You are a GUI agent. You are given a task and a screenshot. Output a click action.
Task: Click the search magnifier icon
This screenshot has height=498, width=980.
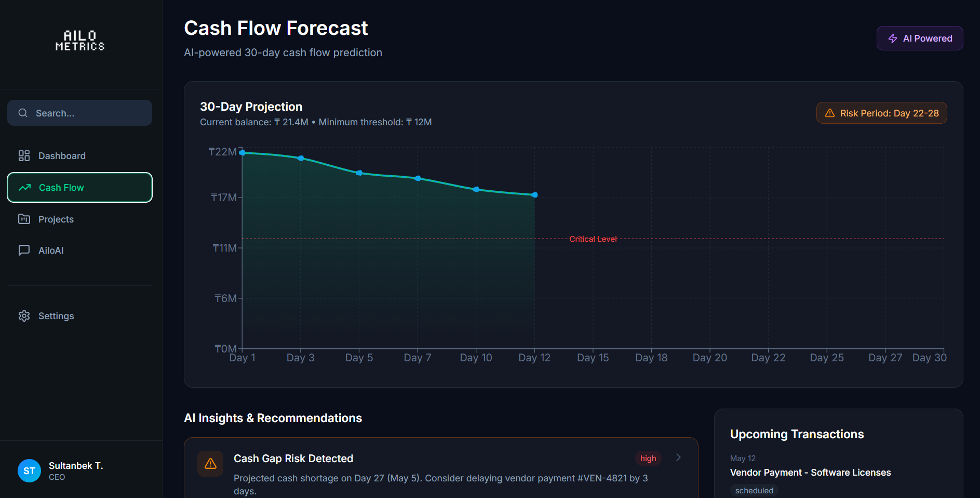[x=23, y=113]
